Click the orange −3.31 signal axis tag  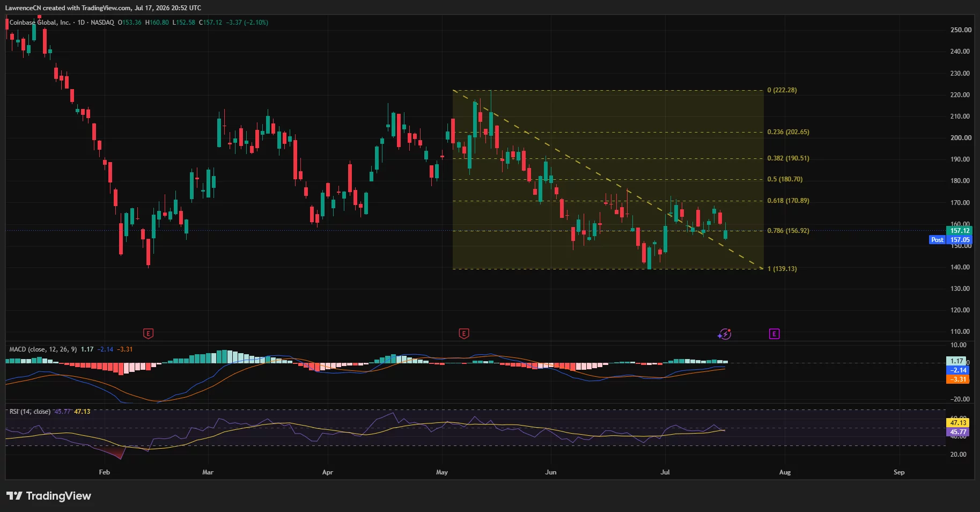click(x=957, y=379)
